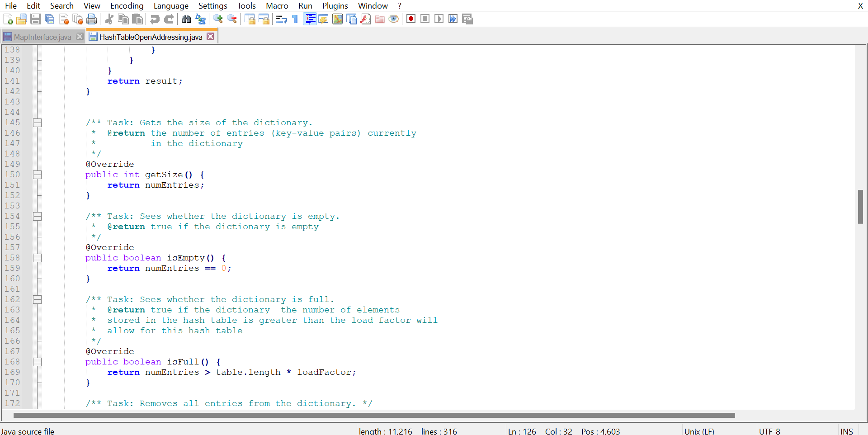Start macro recording with the red record icon
The height and width of the screenshot is (435, 868).
(411, 19)
